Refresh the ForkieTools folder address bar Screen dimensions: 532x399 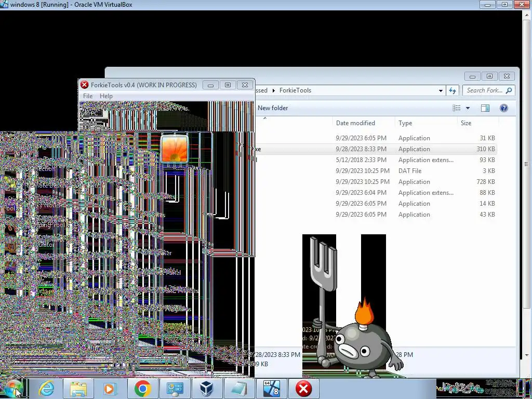tap(453, 90)
